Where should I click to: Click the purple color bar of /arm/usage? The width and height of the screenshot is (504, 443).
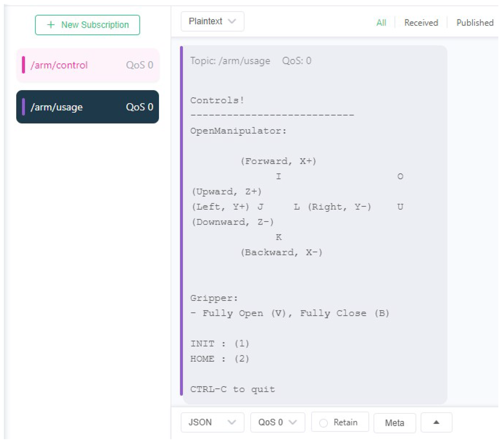[23, 107]
